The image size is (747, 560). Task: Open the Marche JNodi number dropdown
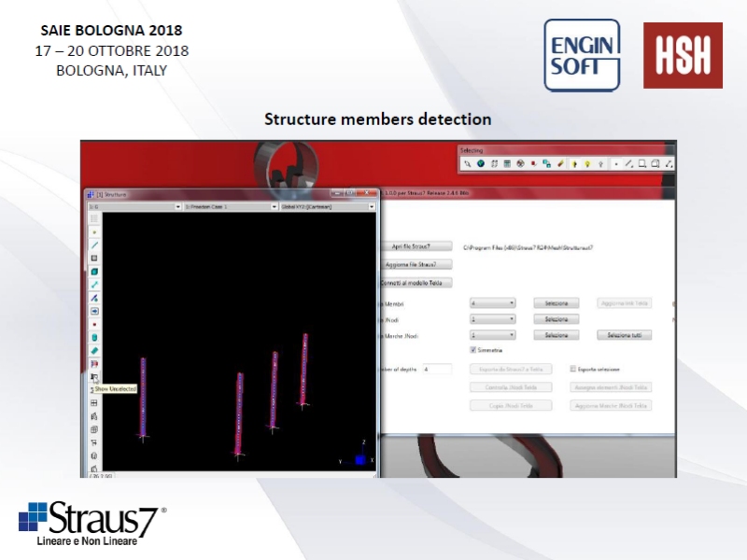[492, 334]
